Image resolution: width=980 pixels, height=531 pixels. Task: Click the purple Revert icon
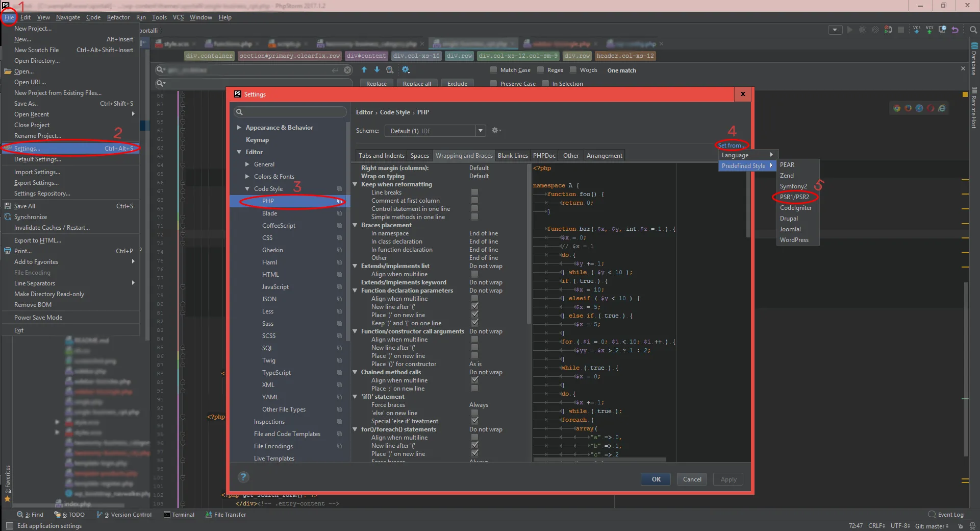[955, 30]
